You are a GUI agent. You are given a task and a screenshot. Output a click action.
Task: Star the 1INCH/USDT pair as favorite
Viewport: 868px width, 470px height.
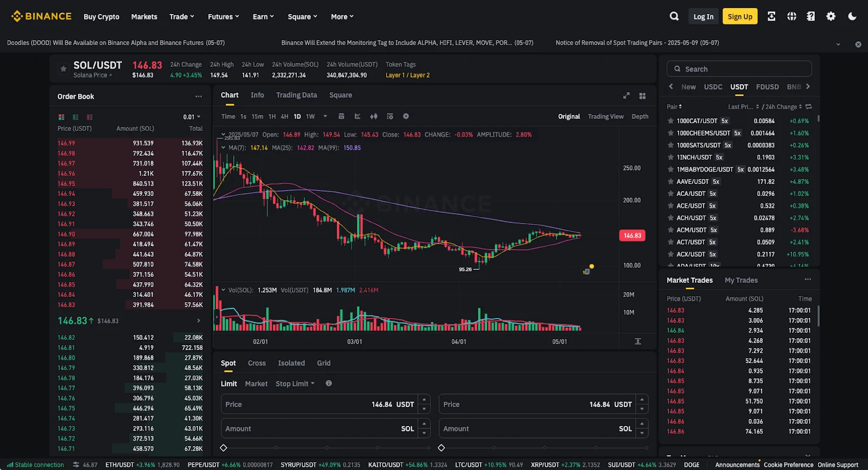click(671, 157)
